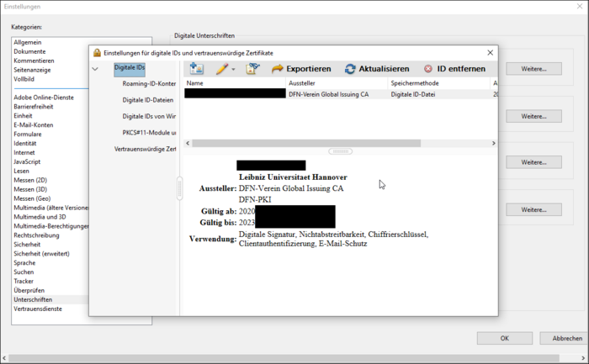Select Adobe Online-Dienste category

click(44, 98)
